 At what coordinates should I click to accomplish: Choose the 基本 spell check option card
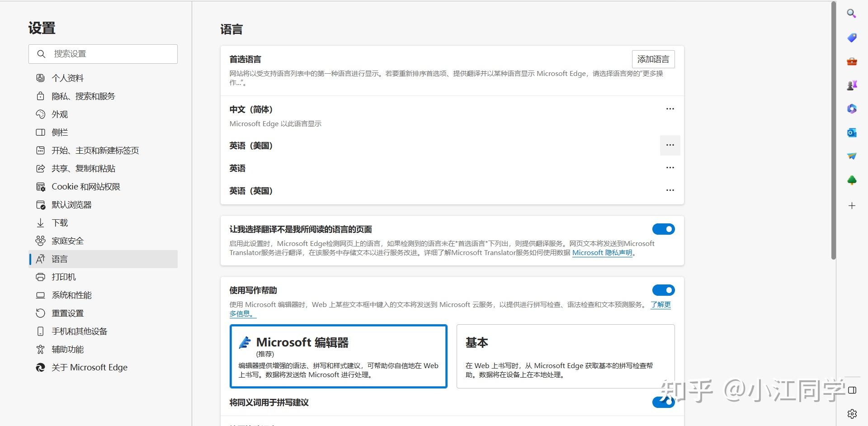click(566, 356)
